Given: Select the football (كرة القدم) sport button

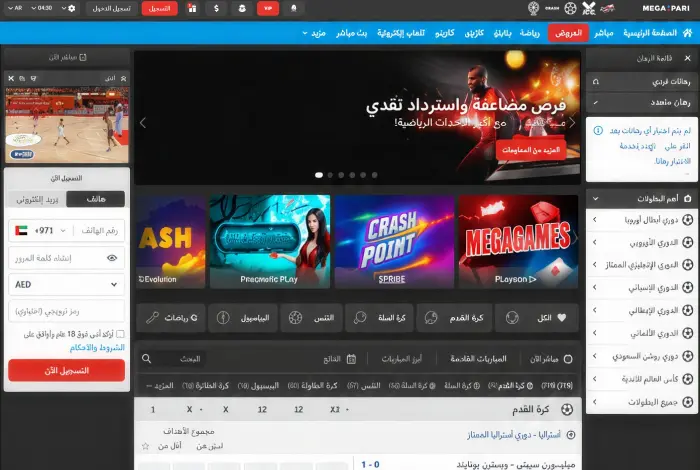Looking at the screenshot, I should pyautogui.click(x=454, y=318).
